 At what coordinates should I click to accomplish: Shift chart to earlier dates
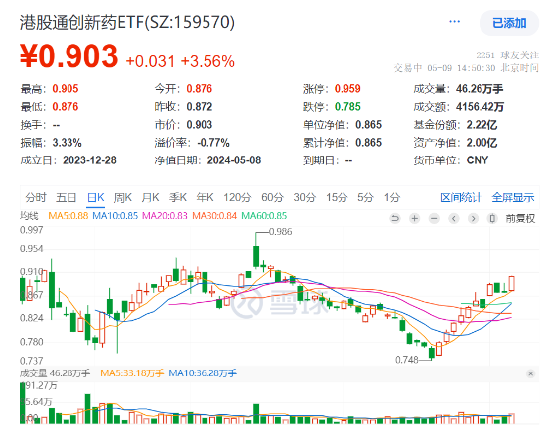[x=454, y=219]
